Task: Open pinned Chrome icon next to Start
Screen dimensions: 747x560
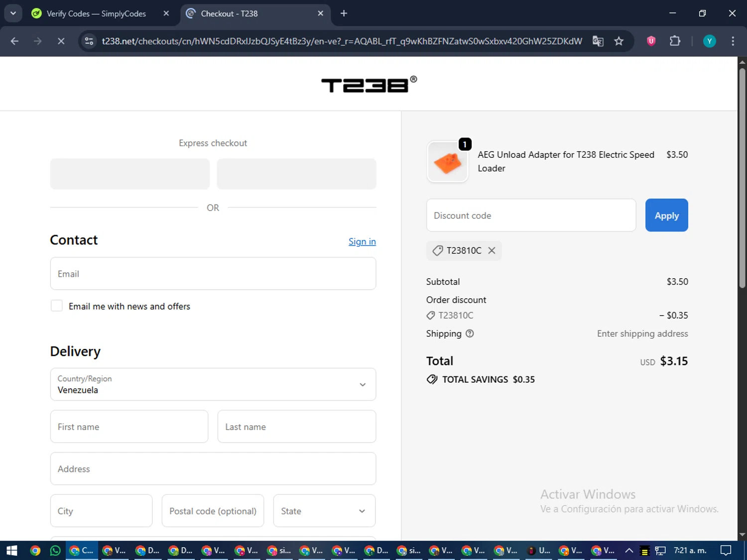Action: [35, 551]
